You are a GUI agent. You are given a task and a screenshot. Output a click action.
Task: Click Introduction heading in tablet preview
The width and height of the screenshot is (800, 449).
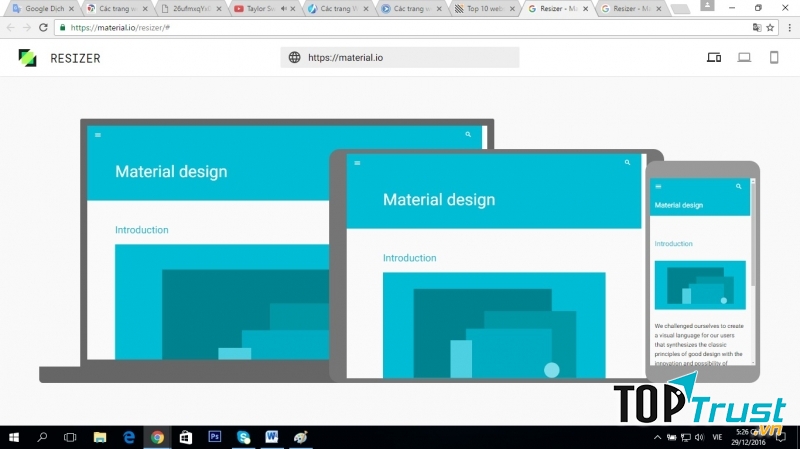410,258
